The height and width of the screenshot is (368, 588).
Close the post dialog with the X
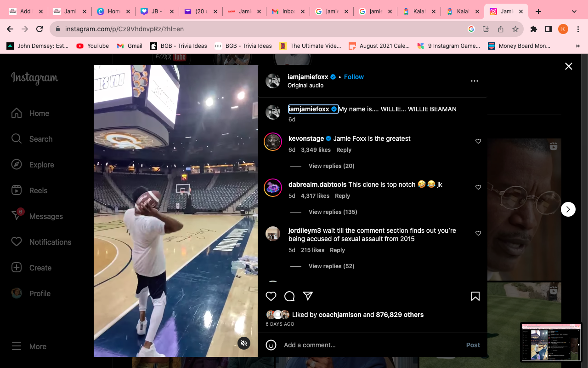tap(569, 66)
